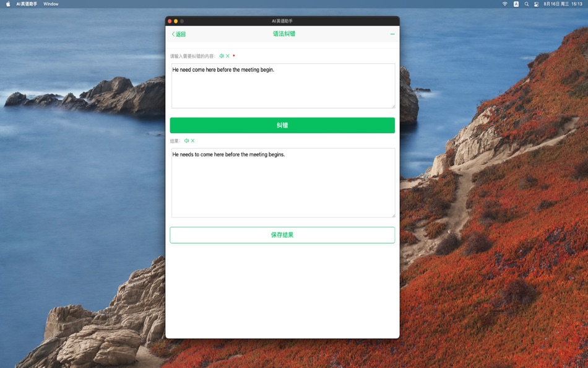Open the Wi-Fi status menu
The width and height of the screenshot is (588, 368).
[504, 4]
